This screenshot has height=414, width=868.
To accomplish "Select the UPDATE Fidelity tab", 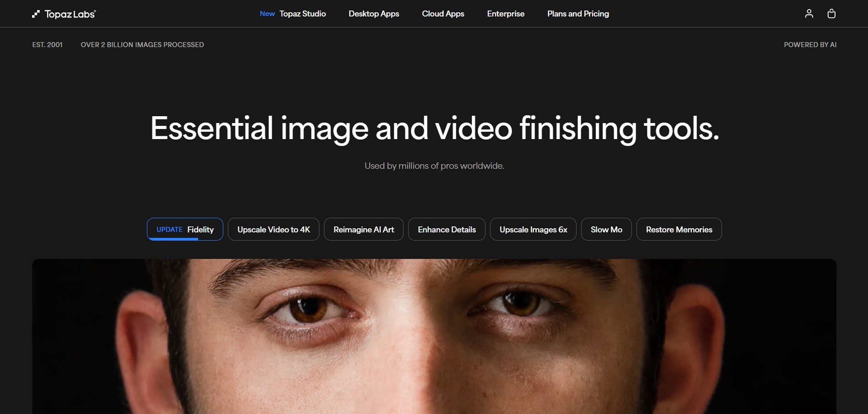I will (184, 229).
